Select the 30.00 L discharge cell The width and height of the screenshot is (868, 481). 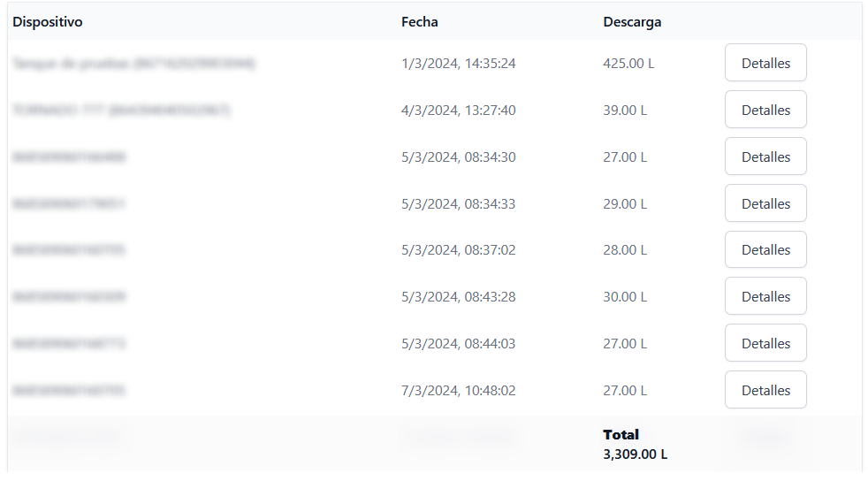coord(625,297)
